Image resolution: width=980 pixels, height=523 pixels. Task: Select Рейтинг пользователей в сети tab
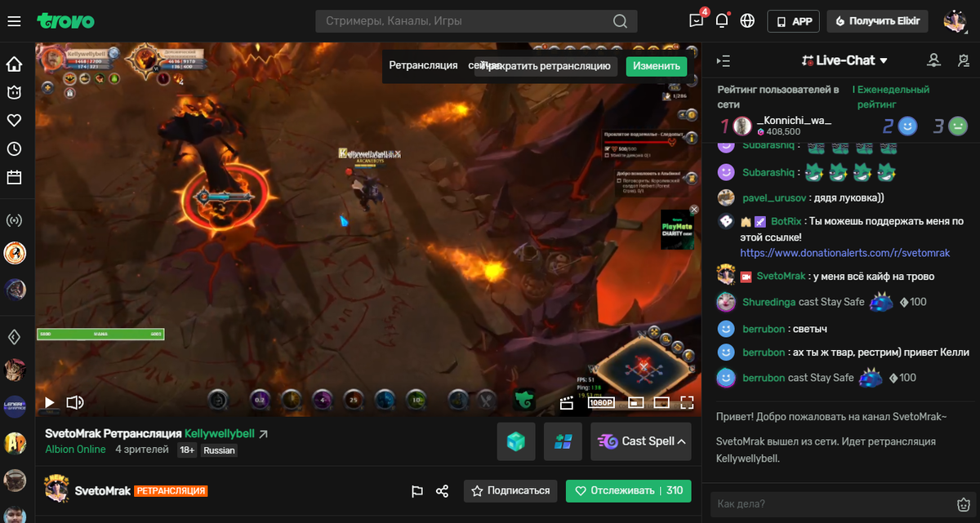click(x=778, y=97)
